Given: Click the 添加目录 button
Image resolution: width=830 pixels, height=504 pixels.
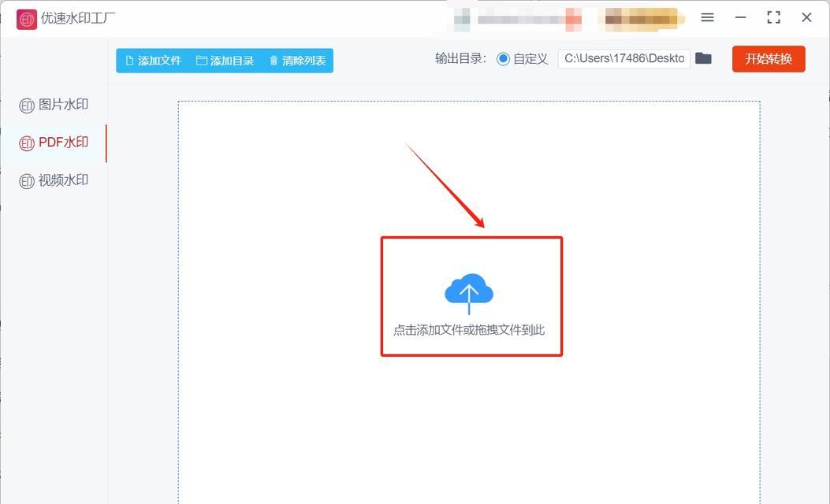Looking at the screenshot, I should click(x=225, y=61).
